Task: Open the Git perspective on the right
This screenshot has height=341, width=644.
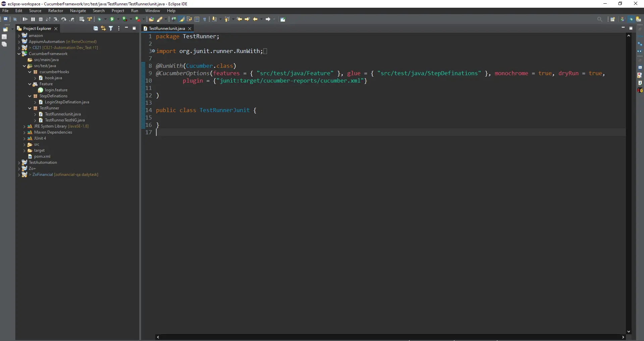Action: coord(638,19)
